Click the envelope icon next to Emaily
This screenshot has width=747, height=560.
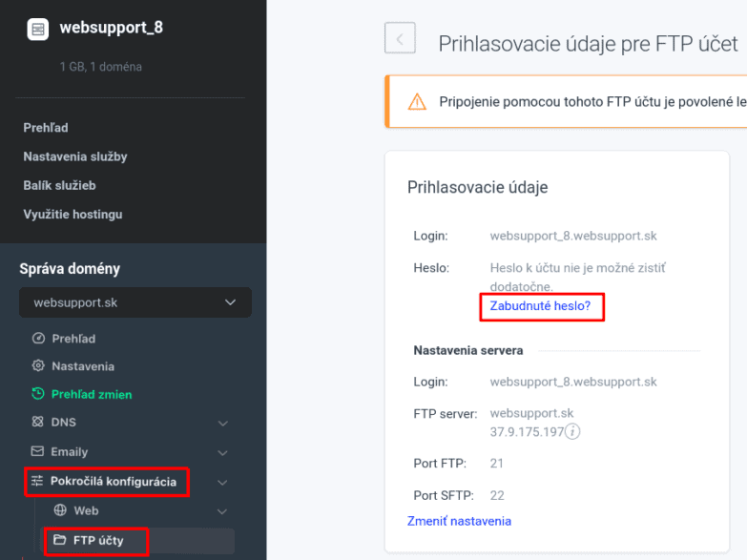point(37,451)
